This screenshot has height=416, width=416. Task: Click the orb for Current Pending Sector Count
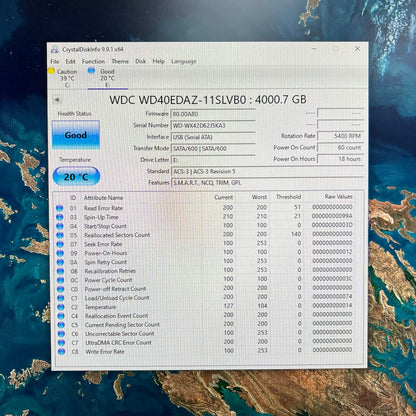coord(61,325)
